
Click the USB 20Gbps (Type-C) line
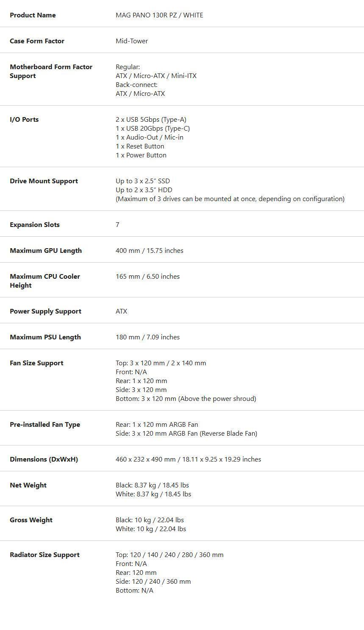[153, 129]
